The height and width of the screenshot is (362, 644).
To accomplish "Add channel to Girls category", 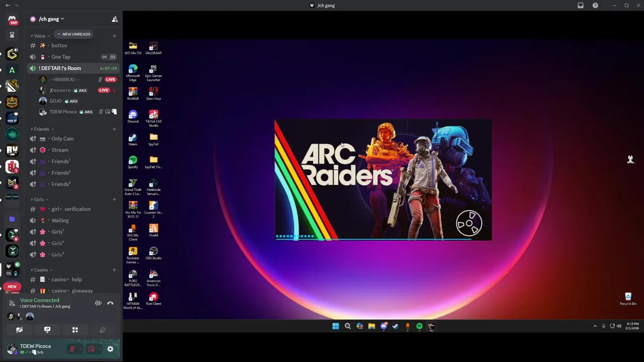I will tap(114, 200).
